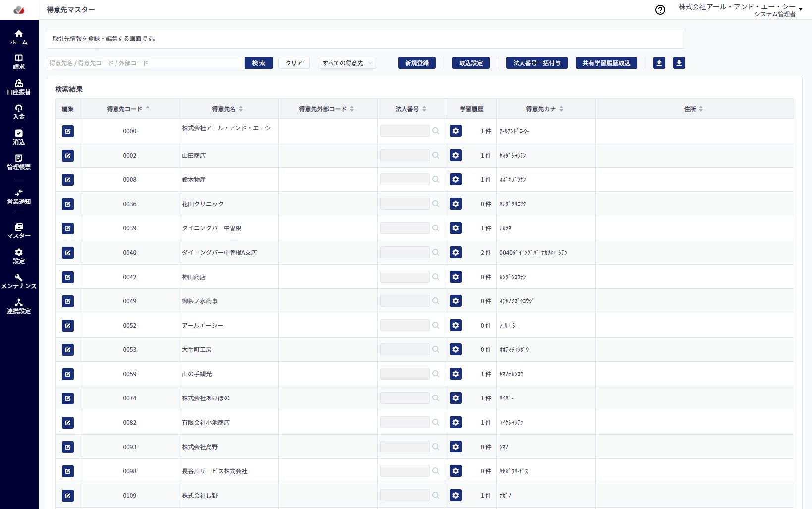Image resolution: width=812 pixels, height=509 pixels.
Task: Sort by 法人番号 column
Action: tap(424, 109)
